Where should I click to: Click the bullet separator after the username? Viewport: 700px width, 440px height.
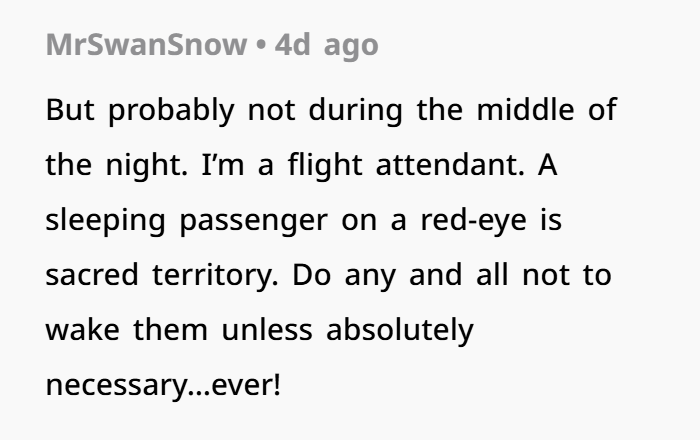click(x=261, y=46)
